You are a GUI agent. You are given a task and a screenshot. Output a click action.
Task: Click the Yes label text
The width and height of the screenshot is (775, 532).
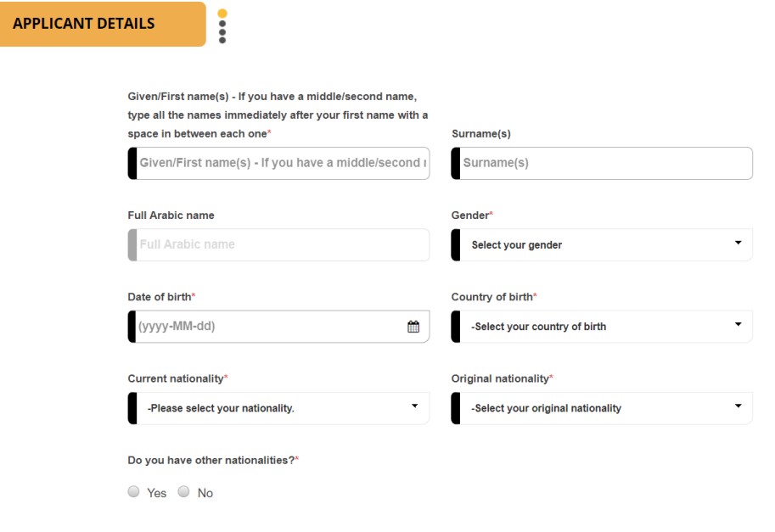pos(156,493)
